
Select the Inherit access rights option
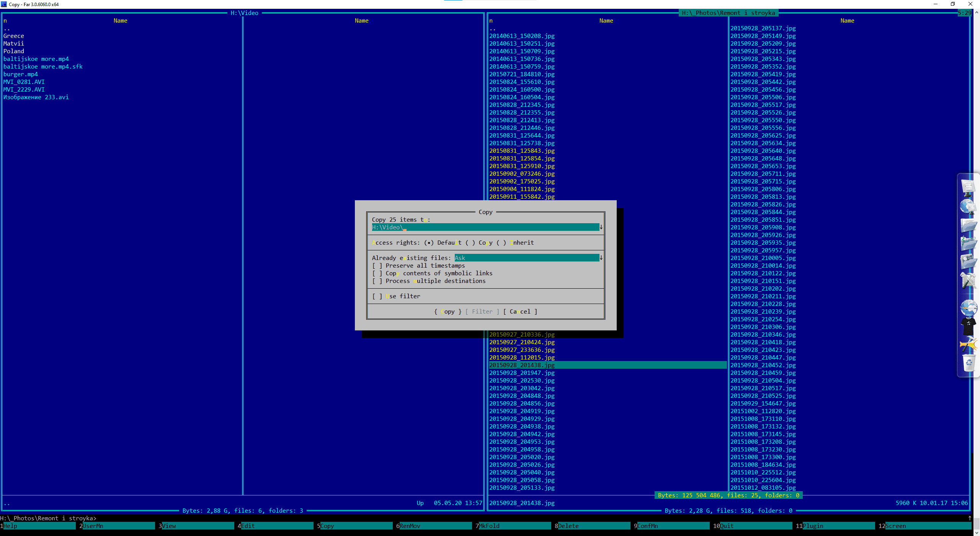[501, 243]
